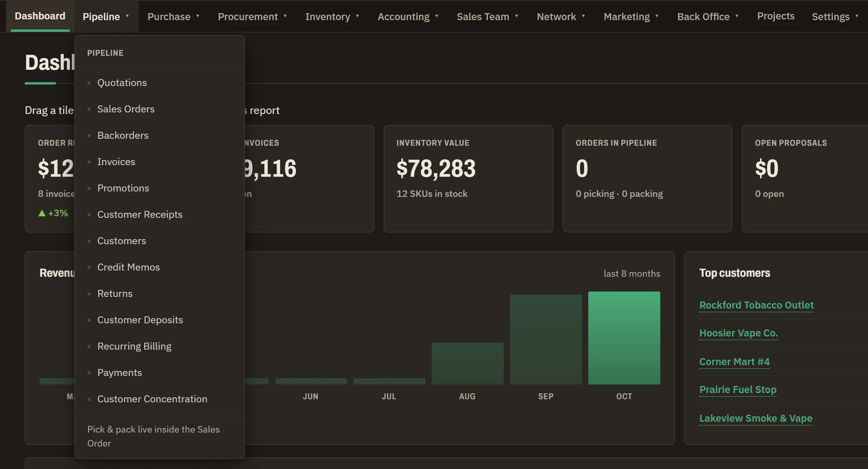Go to Projects in top navigation
Image resolution: width=868 pixels, height=469 pixels.
tap(776, 16)
